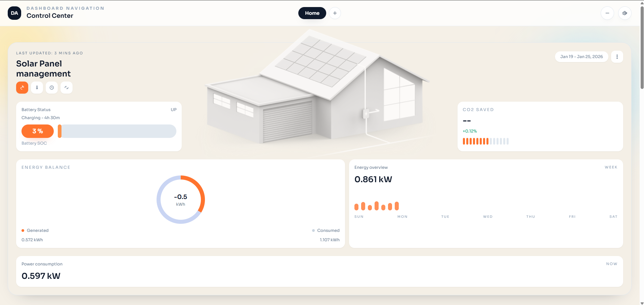
Task: Switch to the Home tab
Action: coord(312,13)
